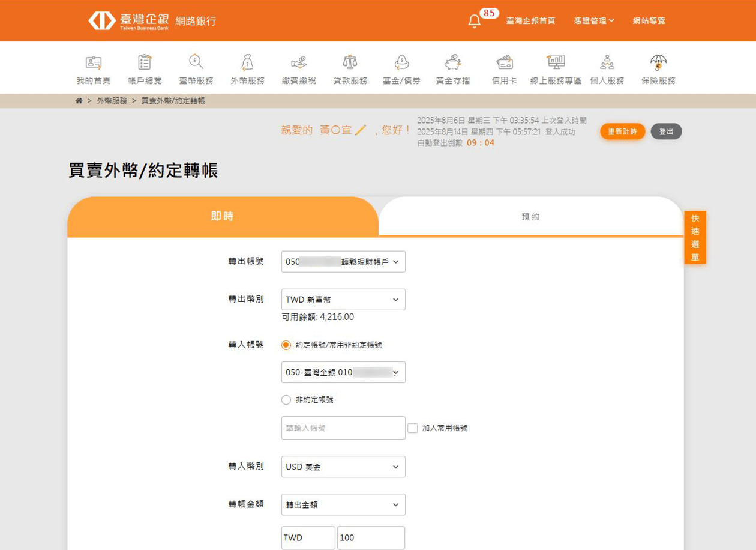Viewport: 756px width, 550px height.
Task: Open 黃金存摺 piggy bank icon
Action: tap(453, 62)
